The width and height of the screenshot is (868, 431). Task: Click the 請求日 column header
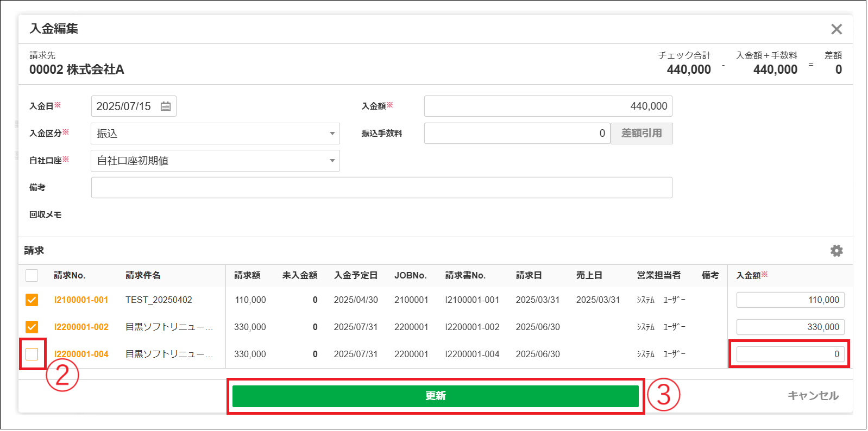coord(529,275)
